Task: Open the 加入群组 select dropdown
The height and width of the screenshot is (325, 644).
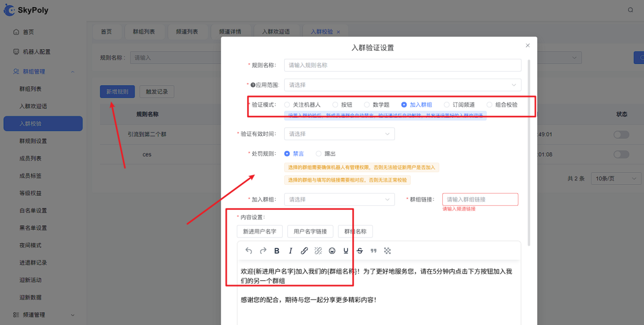Action: tap(340, 200)
